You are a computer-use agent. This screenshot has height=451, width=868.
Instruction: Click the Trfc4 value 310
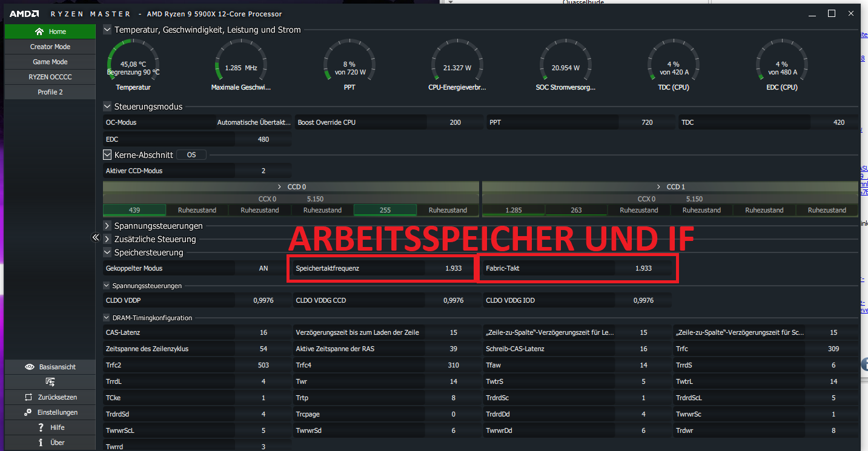(453, 365)
